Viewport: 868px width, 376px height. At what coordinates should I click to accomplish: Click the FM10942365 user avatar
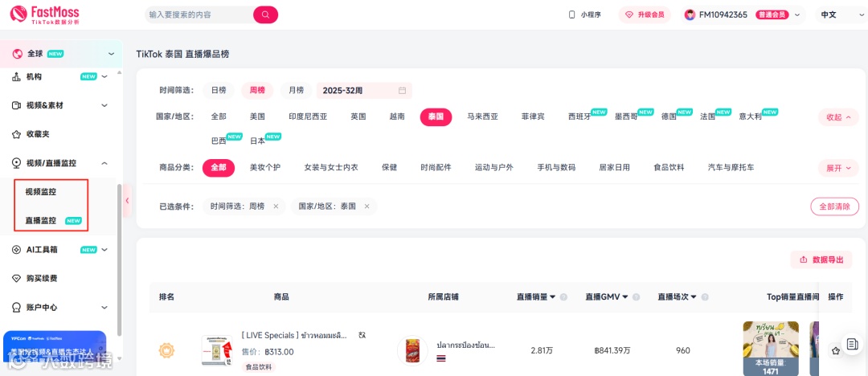(690, 15)
